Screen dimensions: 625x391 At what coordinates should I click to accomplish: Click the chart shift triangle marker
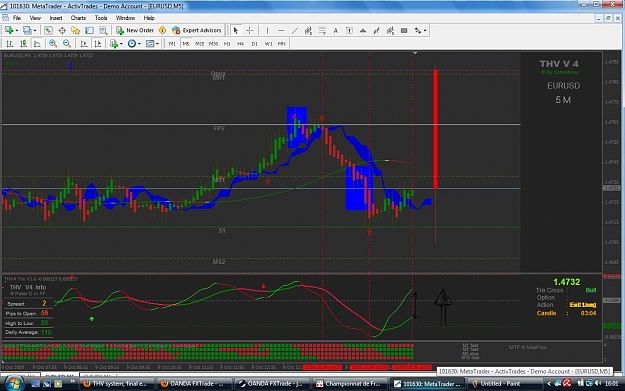[x=415, y=53]
